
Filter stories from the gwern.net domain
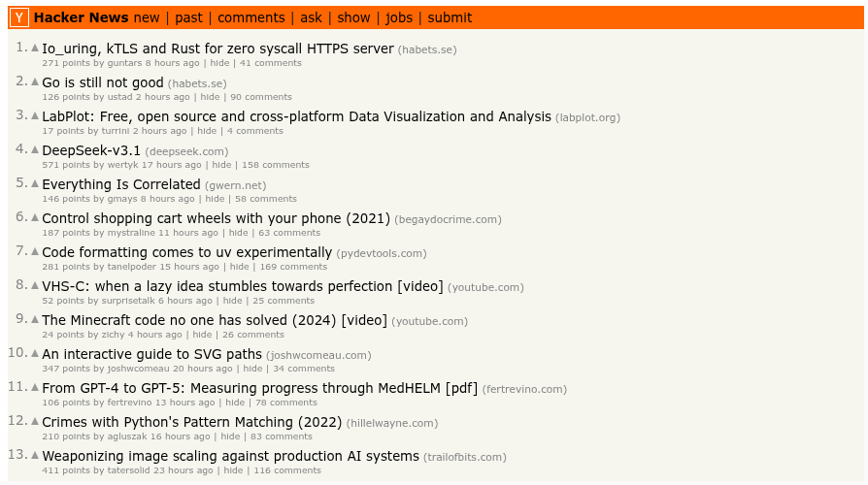[x=235, y=185]
